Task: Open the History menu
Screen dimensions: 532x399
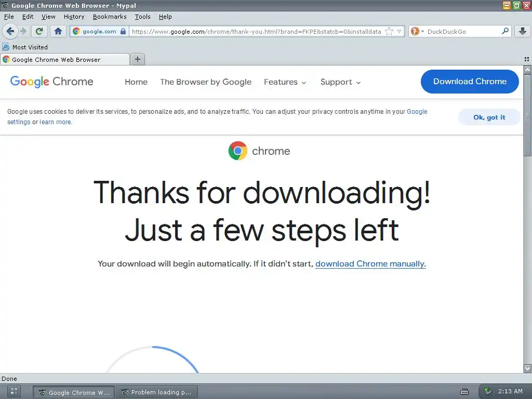Action: click(74, 17)
